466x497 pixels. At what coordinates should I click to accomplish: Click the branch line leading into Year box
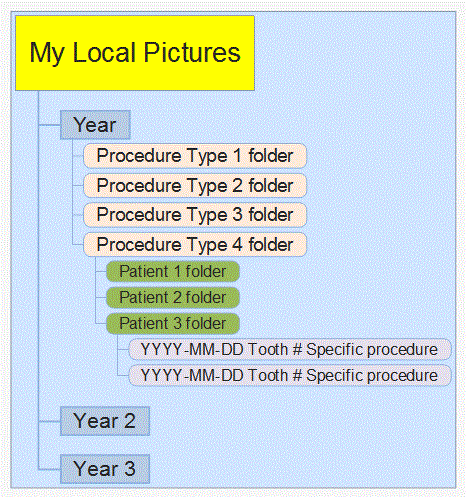coord(49,125)
